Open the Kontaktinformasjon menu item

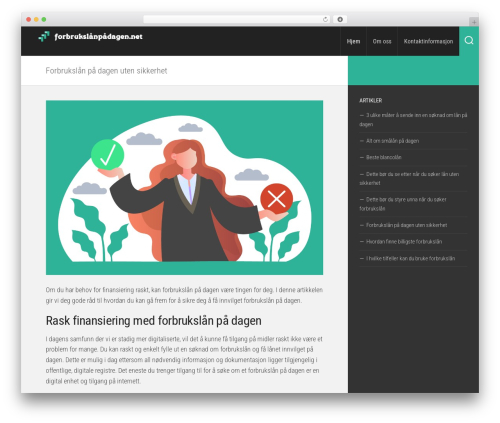(x=428, y=41)
